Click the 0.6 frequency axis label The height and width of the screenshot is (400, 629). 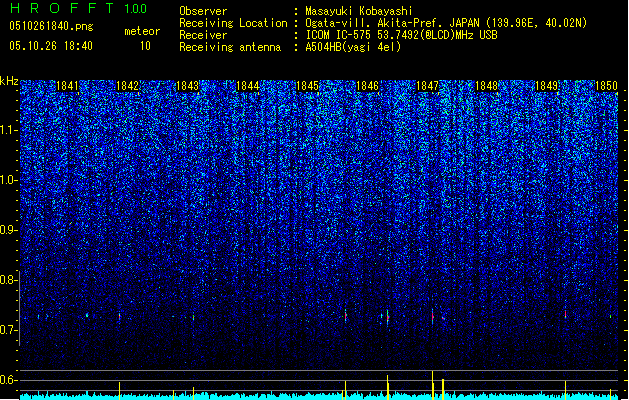pos(8,380)
